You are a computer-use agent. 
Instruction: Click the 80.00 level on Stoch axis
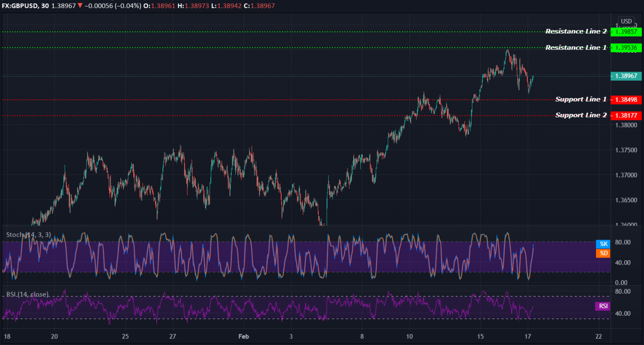coord(623,242)
